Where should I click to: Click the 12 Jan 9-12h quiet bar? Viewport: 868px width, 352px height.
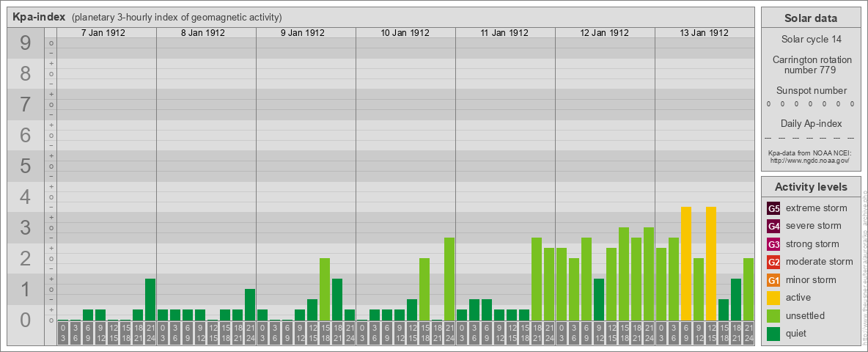[x=599, y=299]
